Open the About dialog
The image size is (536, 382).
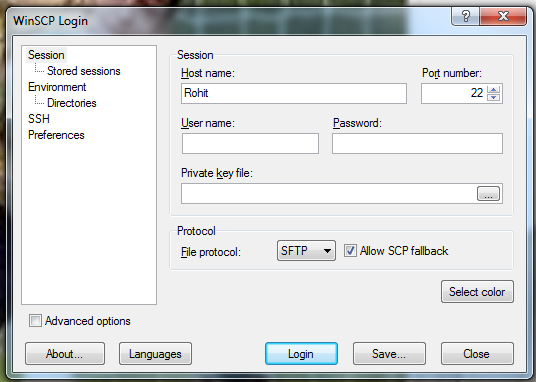pos(65,354)
